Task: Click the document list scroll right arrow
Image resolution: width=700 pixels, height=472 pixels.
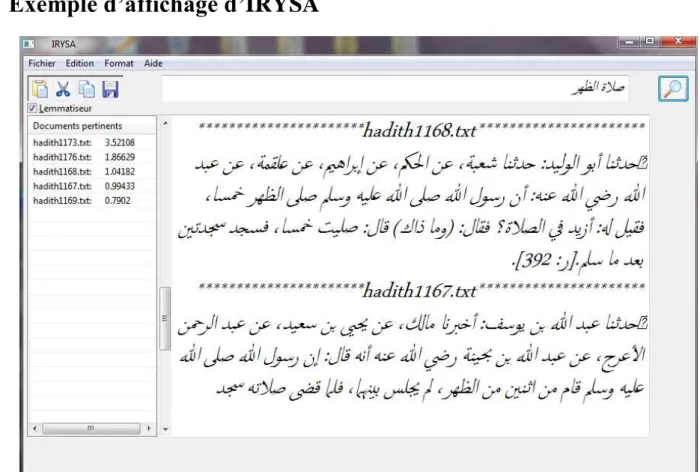Action: click(149, 429)
